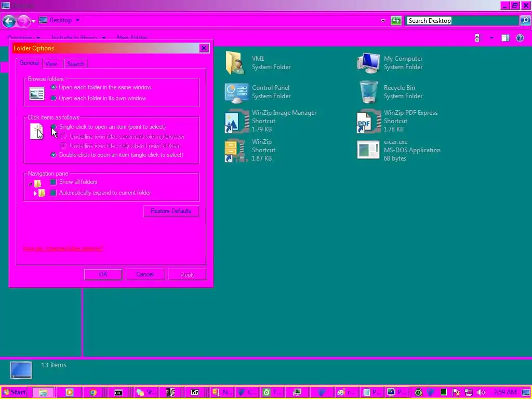Expand the Desktop breadcrumb arrow in address bar
This screenshot has height=399, width=532.
pos(78,20)
